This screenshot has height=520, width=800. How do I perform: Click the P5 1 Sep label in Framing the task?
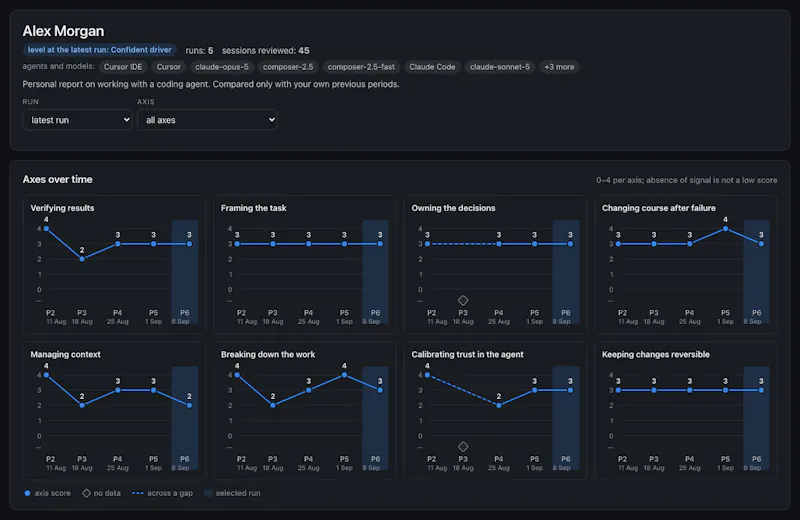pos(344,317)
